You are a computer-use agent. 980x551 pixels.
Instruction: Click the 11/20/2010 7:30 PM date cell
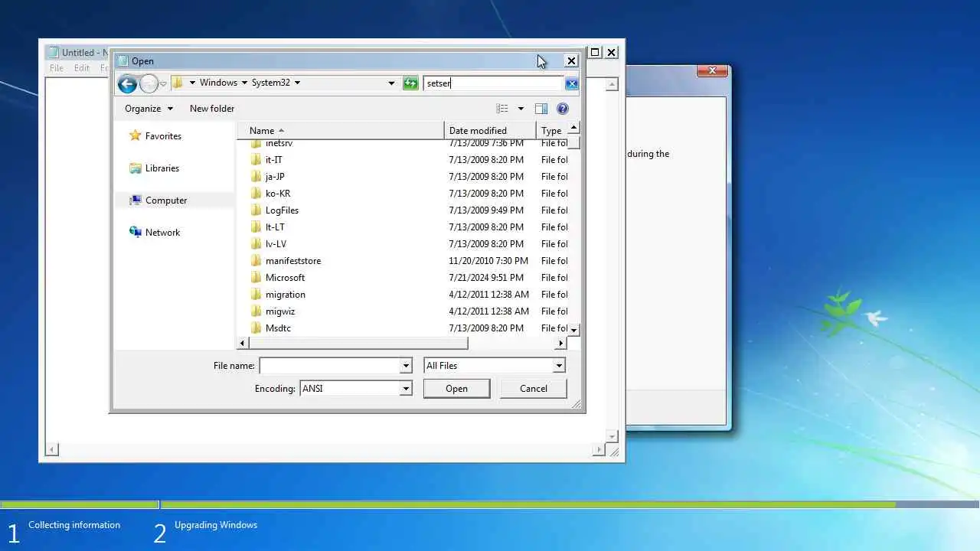tap(488, 261)
